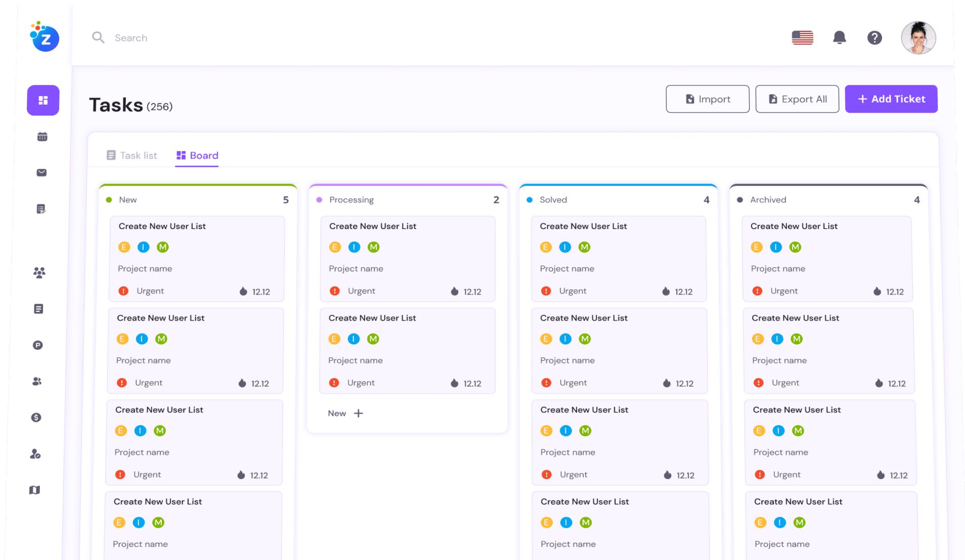965x560 pixels.
Task: Click M avatar on first New card
Action: pos(162,247)
